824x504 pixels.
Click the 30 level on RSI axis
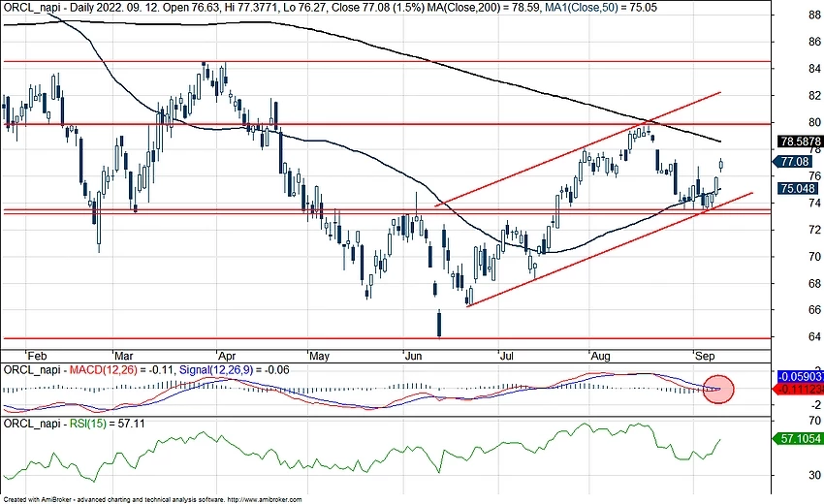tap(815, 475)
